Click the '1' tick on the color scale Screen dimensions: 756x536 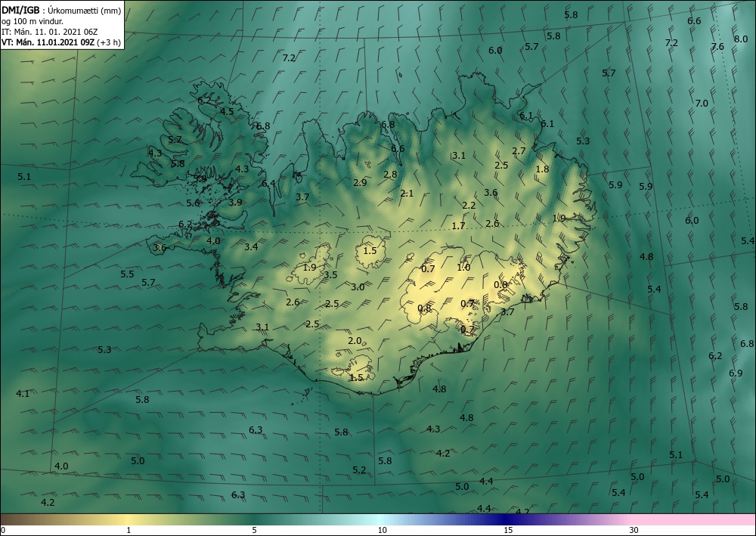(129, 530)
